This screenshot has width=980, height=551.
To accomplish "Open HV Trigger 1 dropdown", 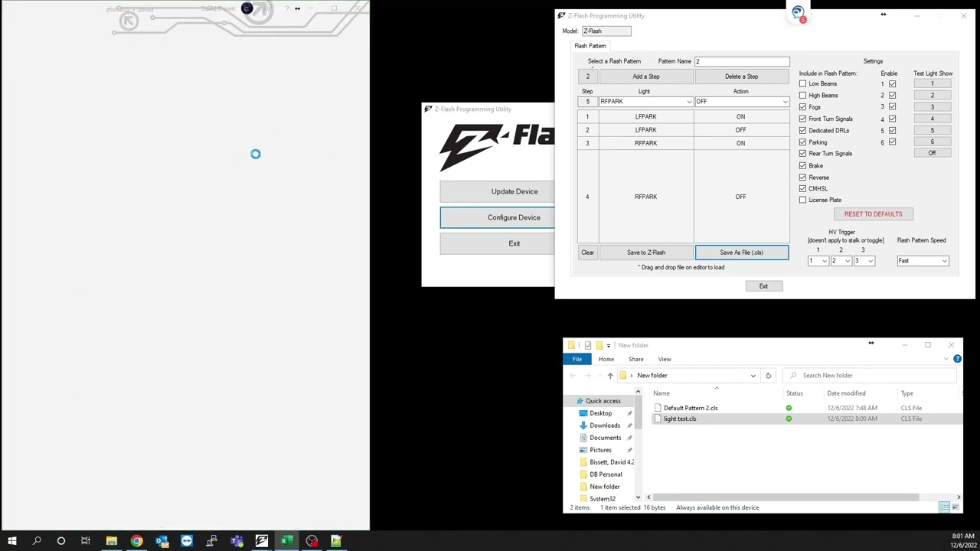I will point(818,261).
